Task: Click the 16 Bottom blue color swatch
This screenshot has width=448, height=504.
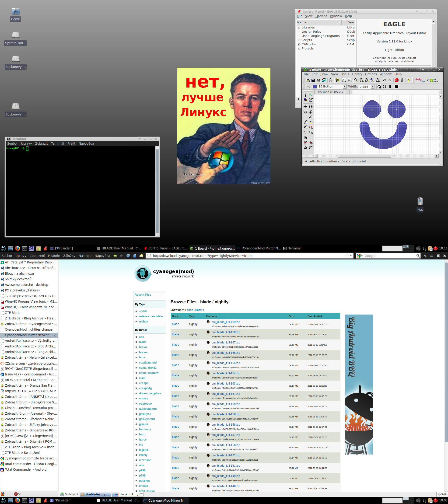Action: pyautogui.click(x=315, y=87)
